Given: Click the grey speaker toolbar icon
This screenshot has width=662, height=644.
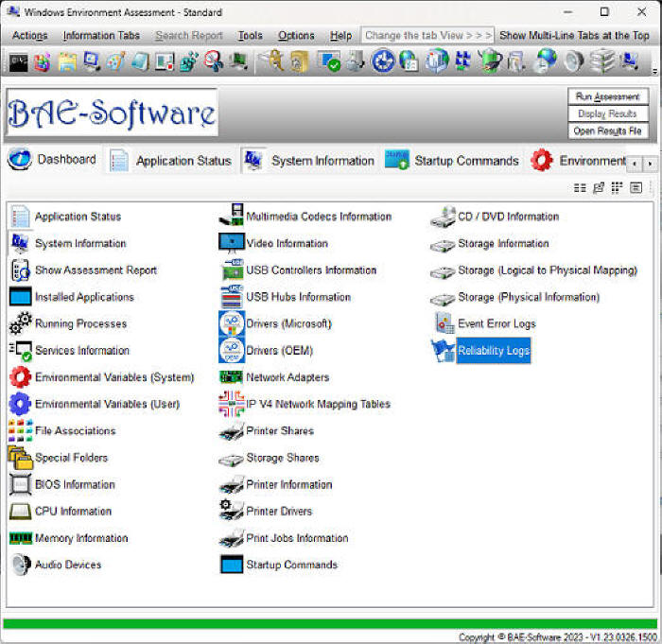Looking at the screenshot, I should click(x=574, y=61).
